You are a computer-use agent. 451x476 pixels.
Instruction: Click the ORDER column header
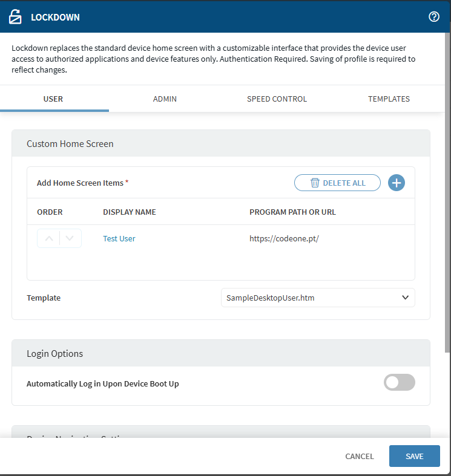coord(50,212)
